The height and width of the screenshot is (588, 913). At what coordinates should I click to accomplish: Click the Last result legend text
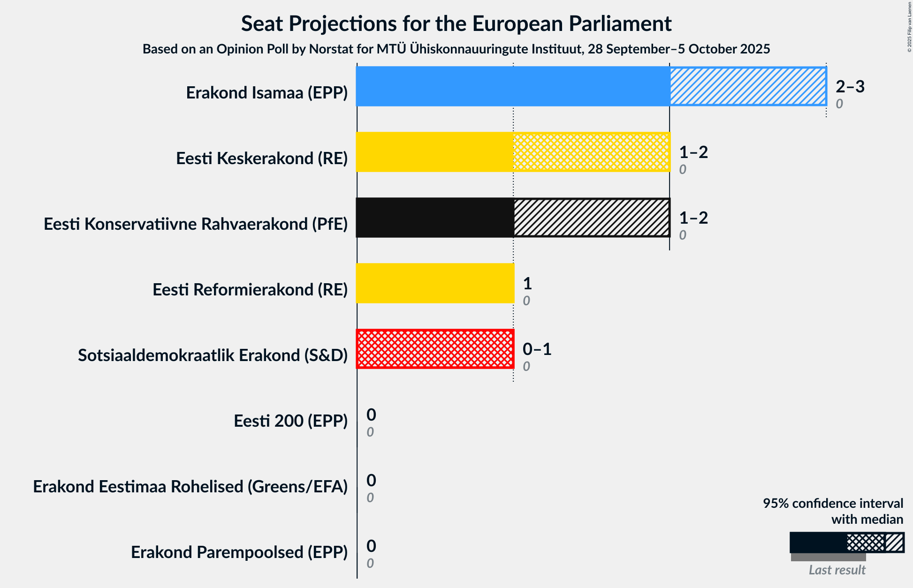[837, 570]
